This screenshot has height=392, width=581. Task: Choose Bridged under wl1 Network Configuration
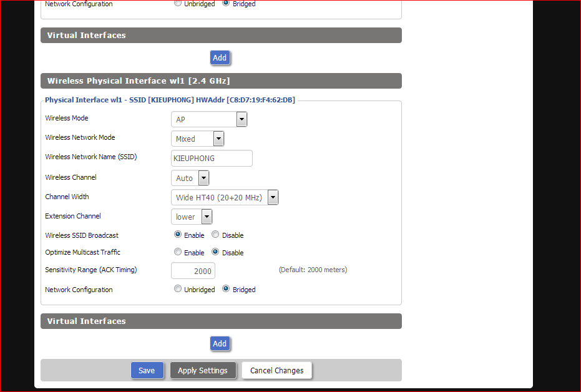click(x=226, y=289)
